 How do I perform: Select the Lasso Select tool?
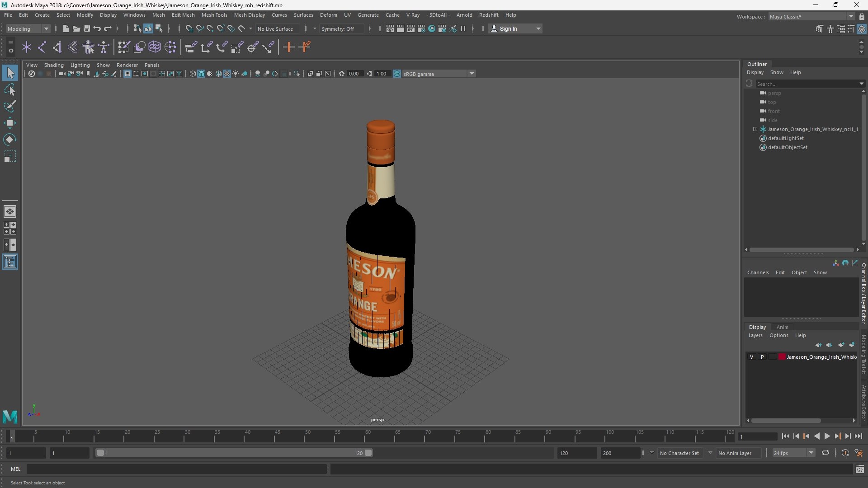tap(10, 90)
